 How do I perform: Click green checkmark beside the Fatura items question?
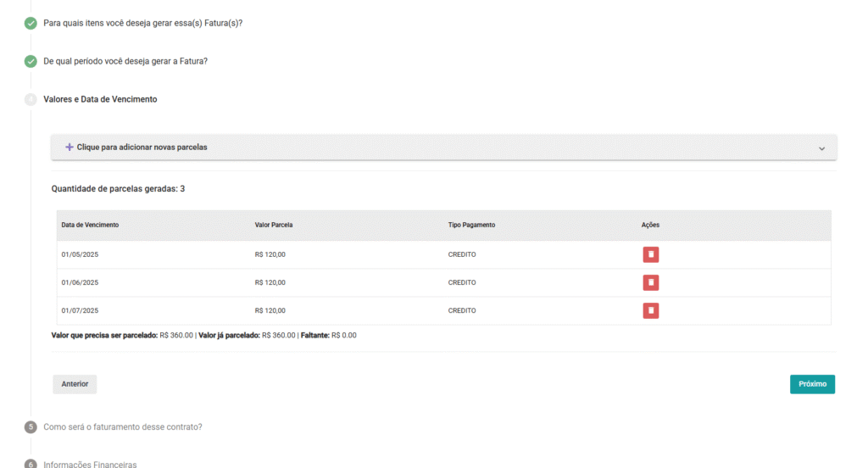31,23
